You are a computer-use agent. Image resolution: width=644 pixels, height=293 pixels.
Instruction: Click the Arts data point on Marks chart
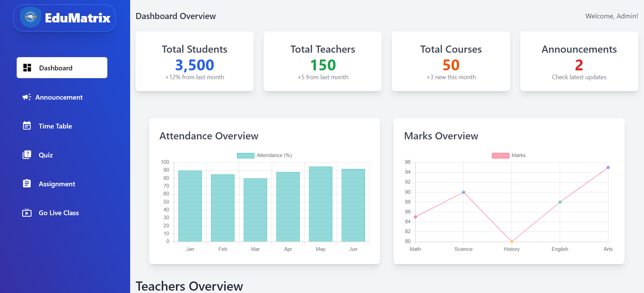point(608,168)
